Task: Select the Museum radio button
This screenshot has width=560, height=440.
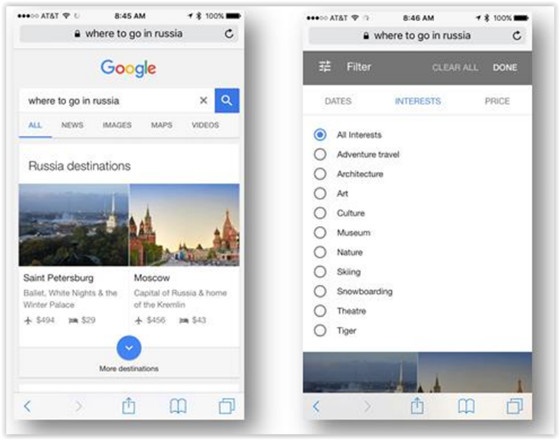Action: [x=320, y=233]
